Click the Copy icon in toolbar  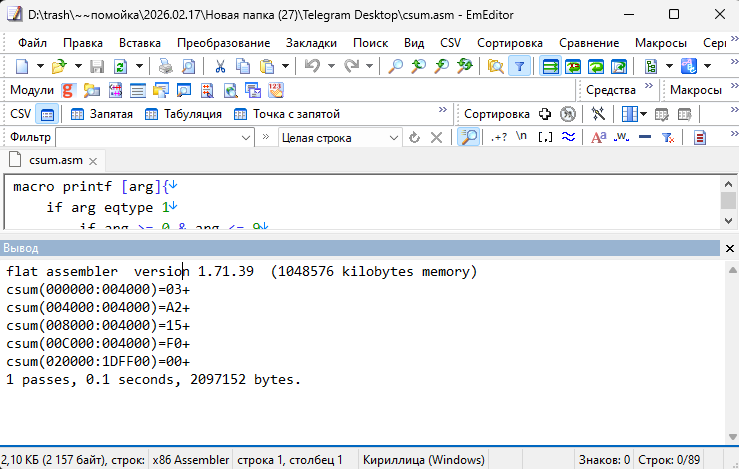[243, 67]
